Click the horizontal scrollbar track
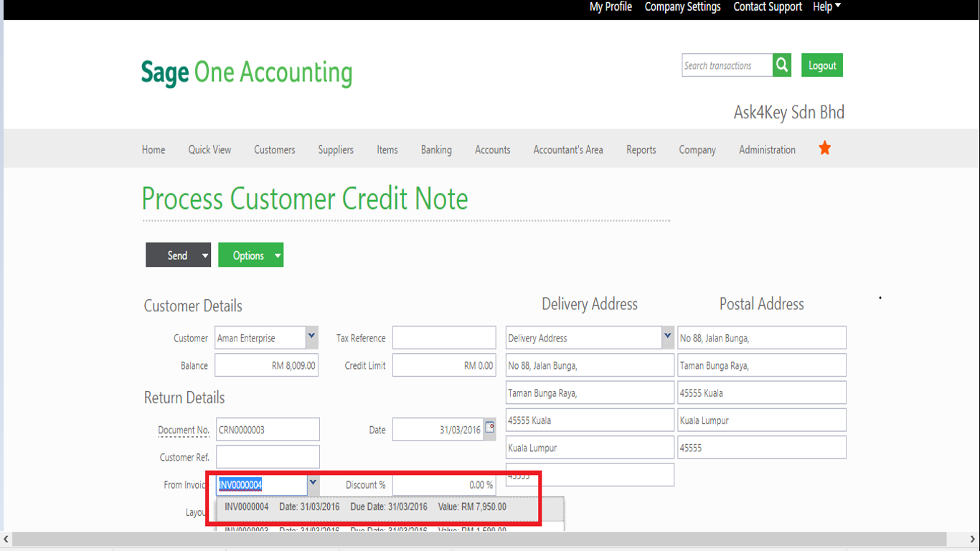 pyautogui.click(x=481, y=539)
